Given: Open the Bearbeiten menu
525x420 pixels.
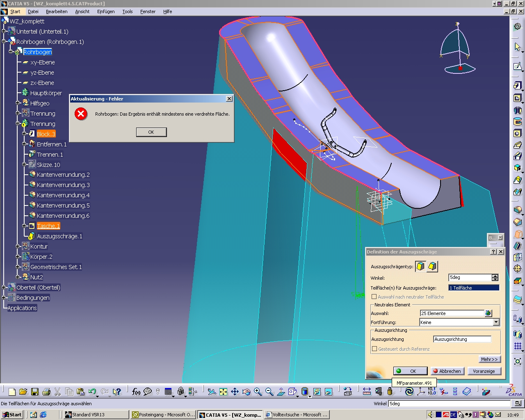Looking at the screenshot, I should click(57, 11).
